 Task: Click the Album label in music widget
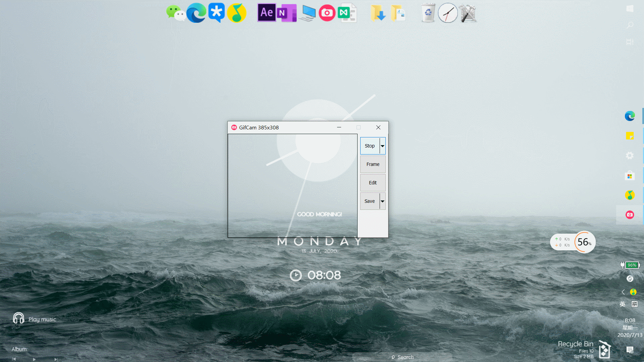tap(19, 349)
